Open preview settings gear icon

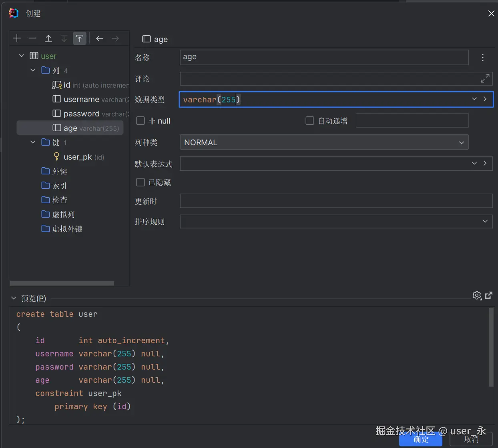[477, 296]
